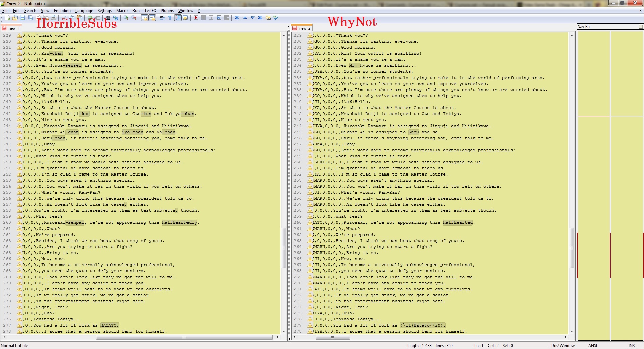Click the INS indicator in status bar
The image size is (644, 349).
click(632, 346)
